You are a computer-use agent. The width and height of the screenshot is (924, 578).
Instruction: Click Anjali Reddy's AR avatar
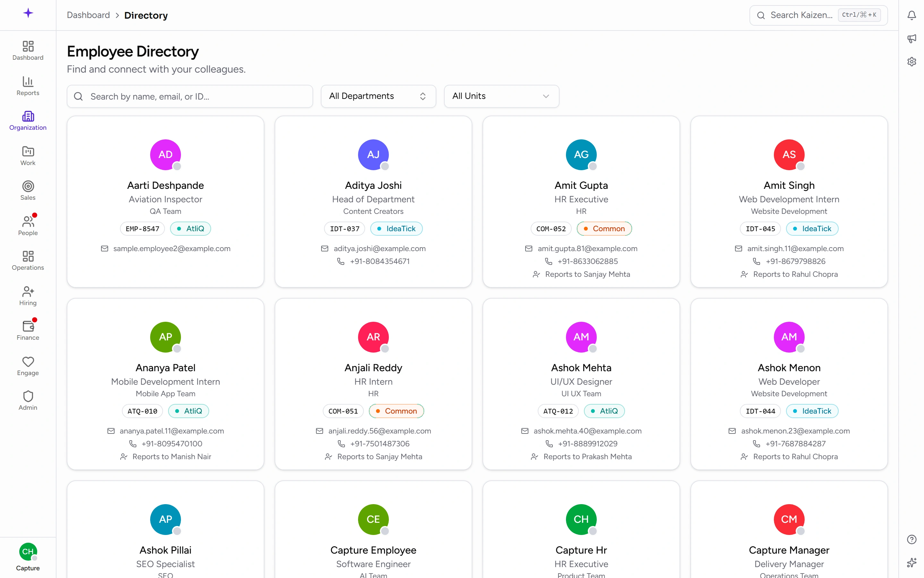coord(373,337)
